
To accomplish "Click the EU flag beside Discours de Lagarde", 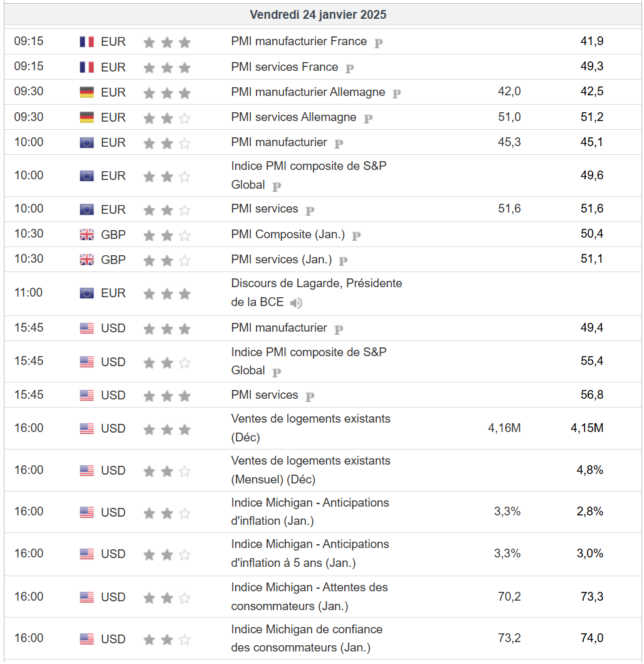I will point(87,293).
